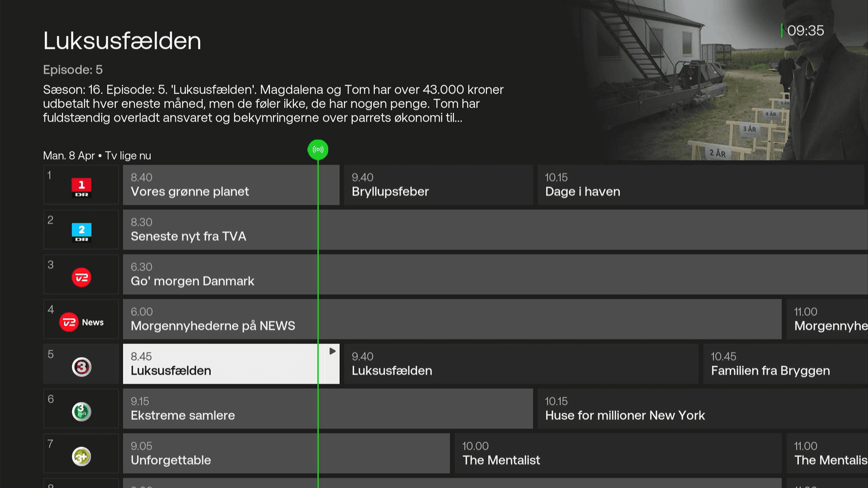Click the 'Episode: 5' subtitle
The height and width of the screenshot is (488, 868).
coord(73,70)
